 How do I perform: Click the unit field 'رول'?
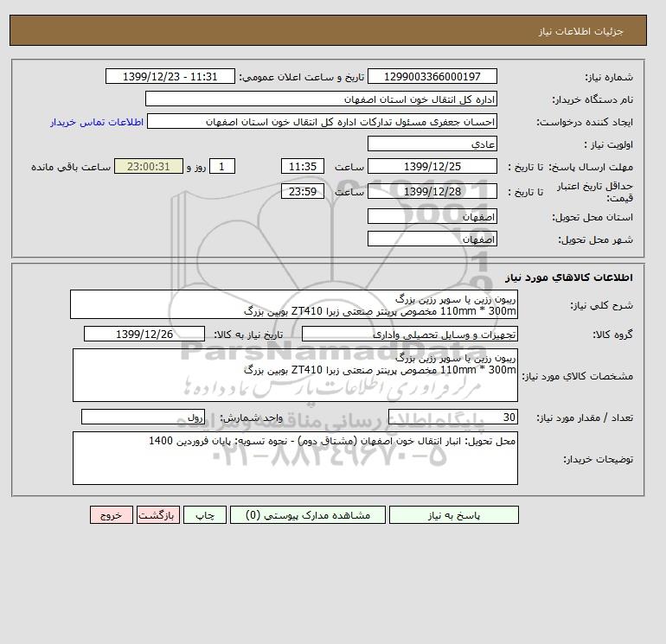tap(143, 417)
